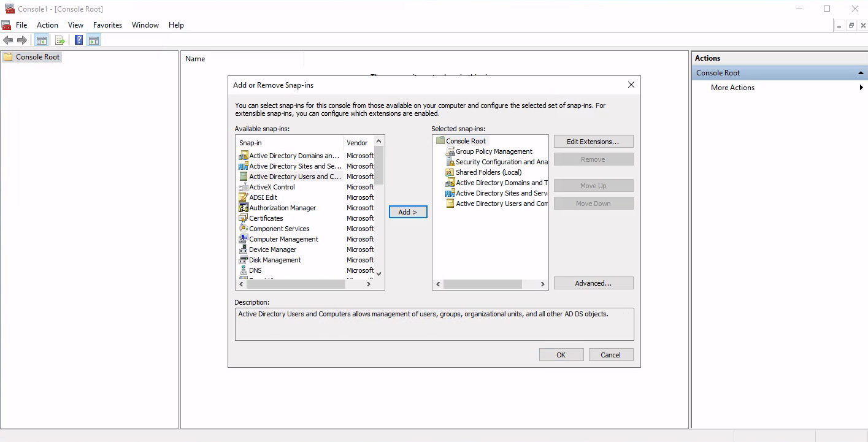Click right arrow of Selected snap-ins horizontal scrollbar
Screen dimensions: 868x442
pyautogui.click(x=542, y=284)
